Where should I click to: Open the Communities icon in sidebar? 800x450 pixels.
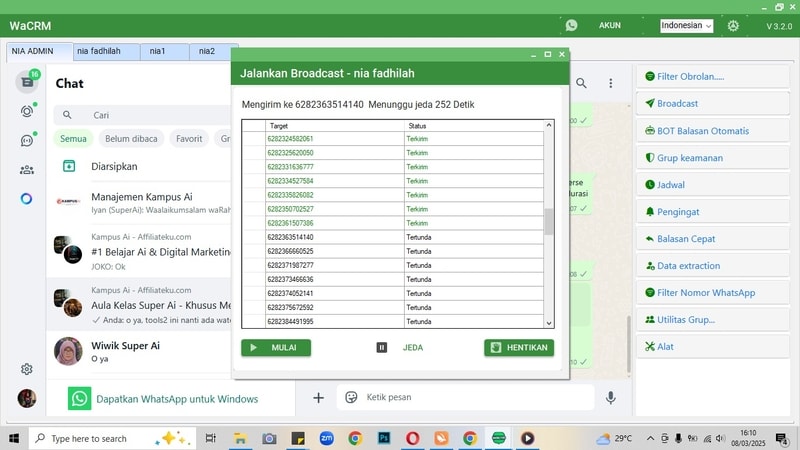tap(27, 170)
